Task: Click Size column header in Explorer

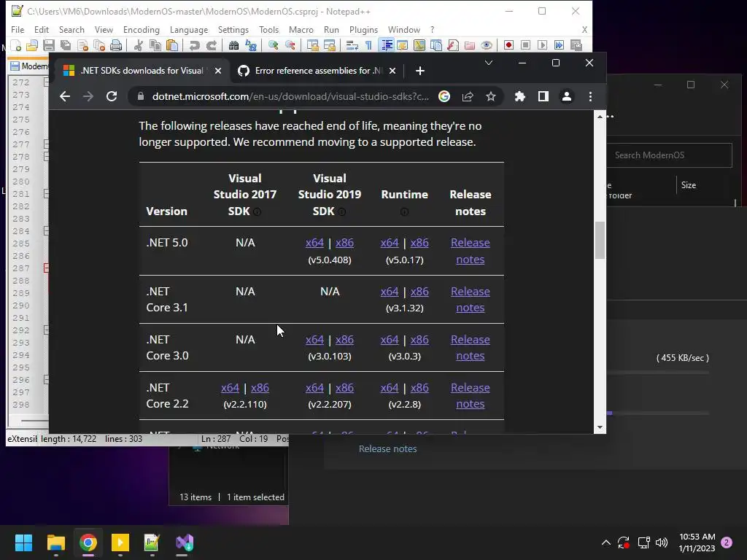Action: point(688,185)
